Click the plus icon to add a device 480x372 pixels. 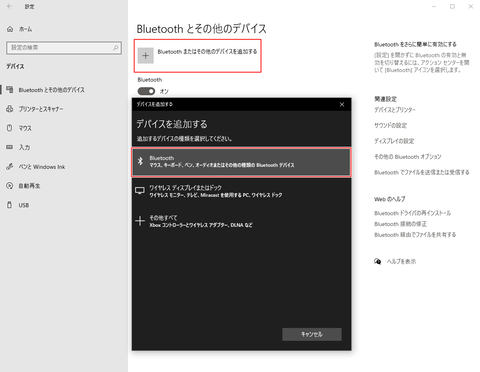(146, 55)
